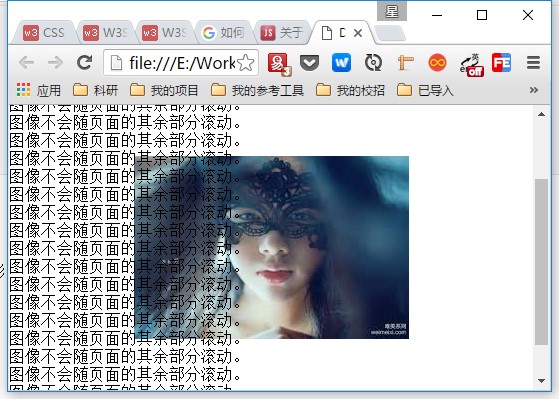559x399 pixels.
Task: Open the 我的项目 bookmark folder
Action: pyautogui.click(x=164, y=90)
